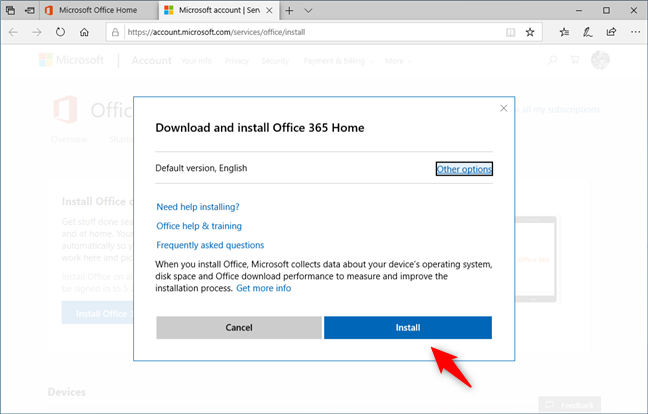The height and width of the screenshot is (414, 648).
Task: Click the header search magnifier icon
Action: [x=552, y=60]
